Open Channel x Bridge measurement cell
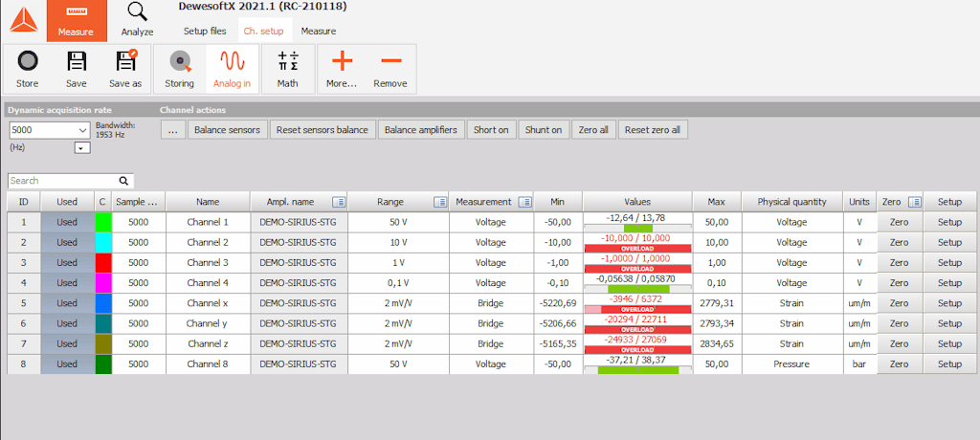This screenshot has width=980, height=440. tap(491, 303)
